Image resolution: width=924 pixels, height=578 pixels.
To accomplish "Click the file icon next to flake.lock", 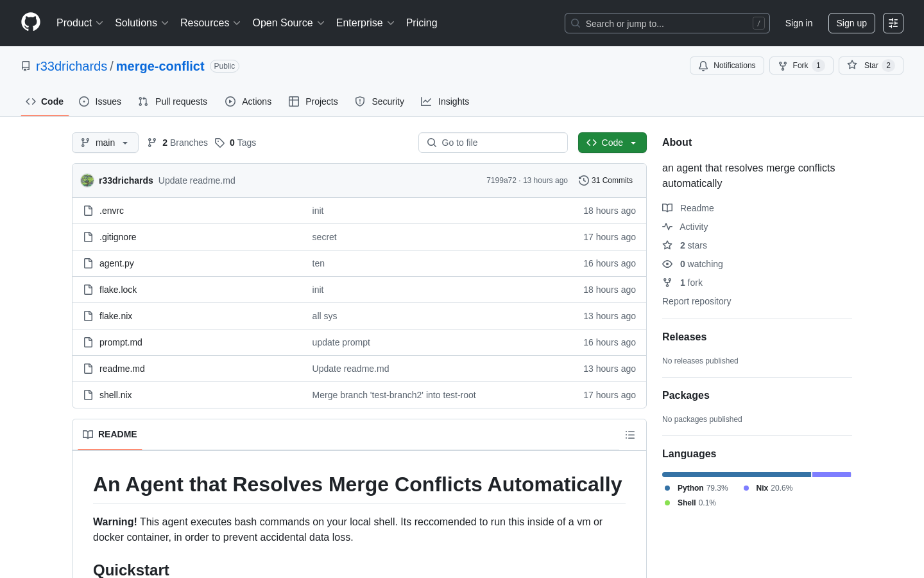I will pos(89,290).
